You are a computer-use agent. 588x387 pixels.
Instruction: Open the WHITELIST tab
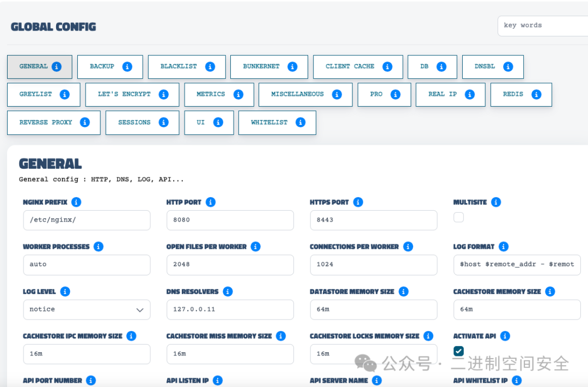tap(277, 122)
